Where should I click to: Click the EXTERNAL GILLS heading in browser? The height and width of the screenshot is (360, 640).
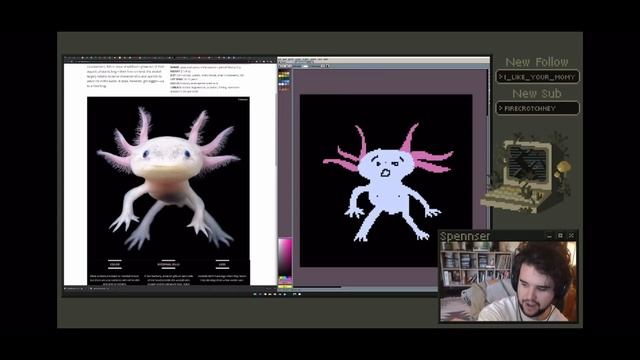coord(168,264)
